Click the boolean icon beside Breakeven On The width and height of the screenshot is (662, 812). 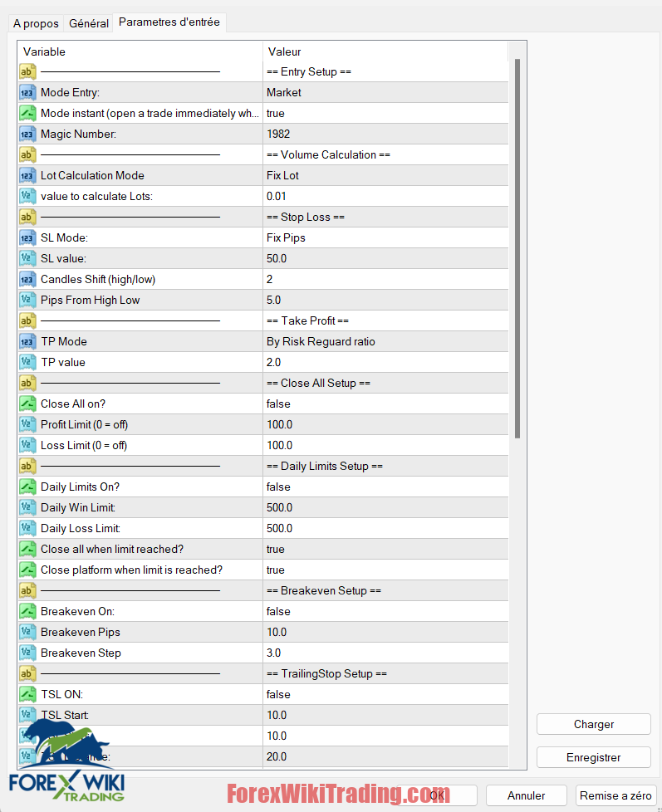click(x=27, y=612)
